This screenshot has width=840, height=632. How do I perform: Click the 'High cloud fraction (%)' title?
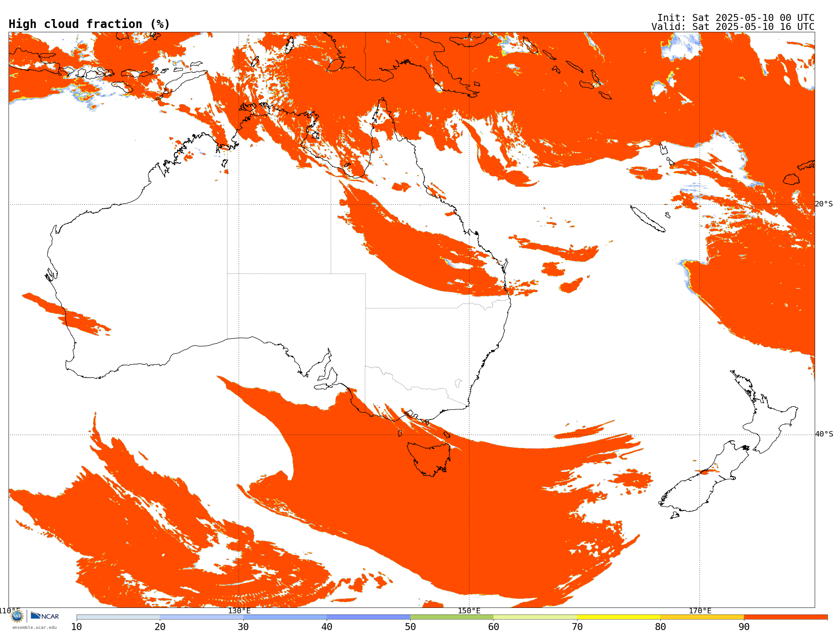click(x=89, y=24)
